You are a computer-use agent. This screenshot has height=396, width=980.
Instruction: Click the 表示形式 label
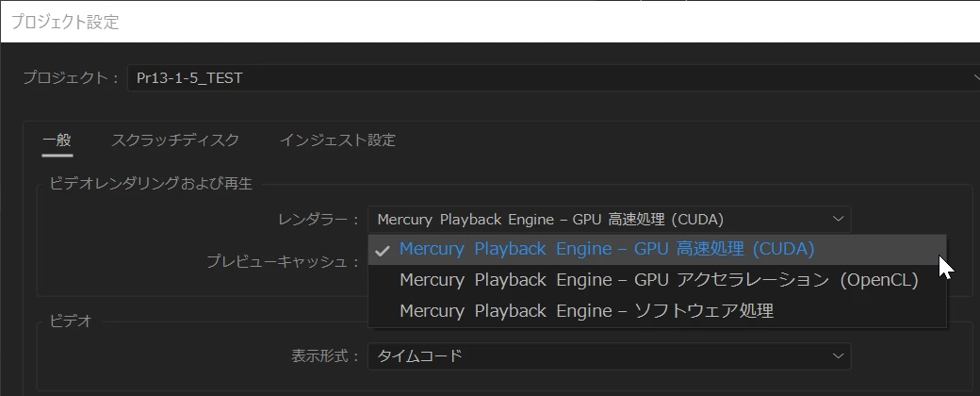(326, 356)
